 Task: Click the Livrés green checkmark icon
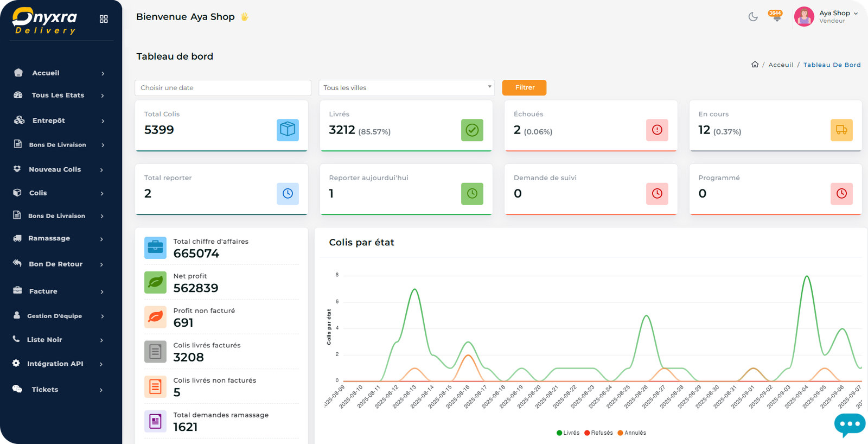tap(472, 130)
